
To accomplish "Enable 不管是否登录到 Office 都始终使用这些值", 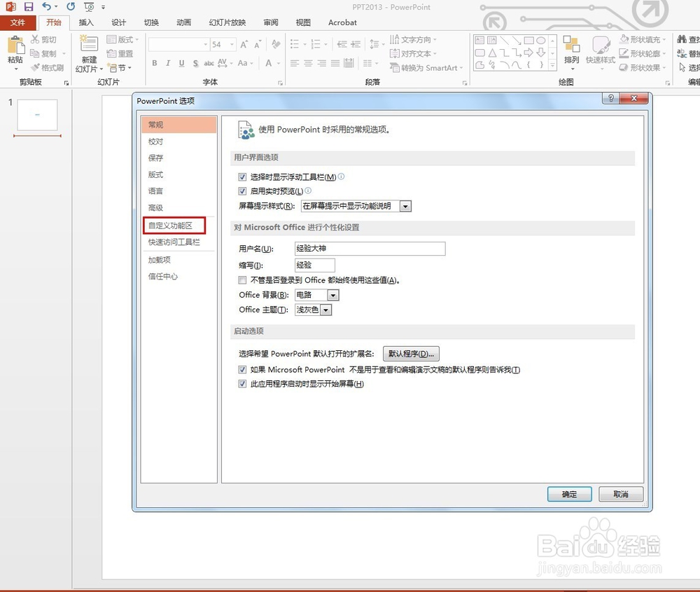I will pos(241,280).
